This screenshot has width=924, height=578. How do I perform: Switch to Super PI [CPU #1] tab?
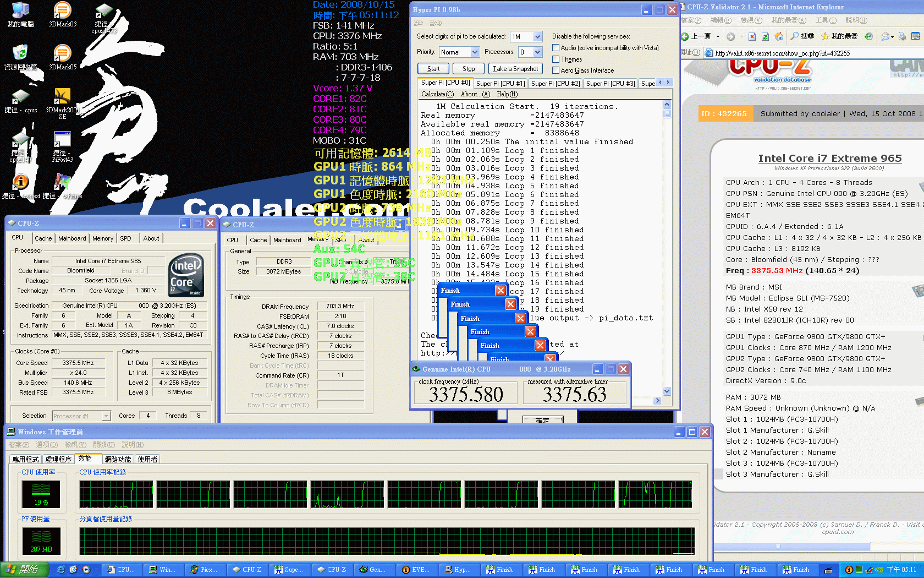(500, 84)
